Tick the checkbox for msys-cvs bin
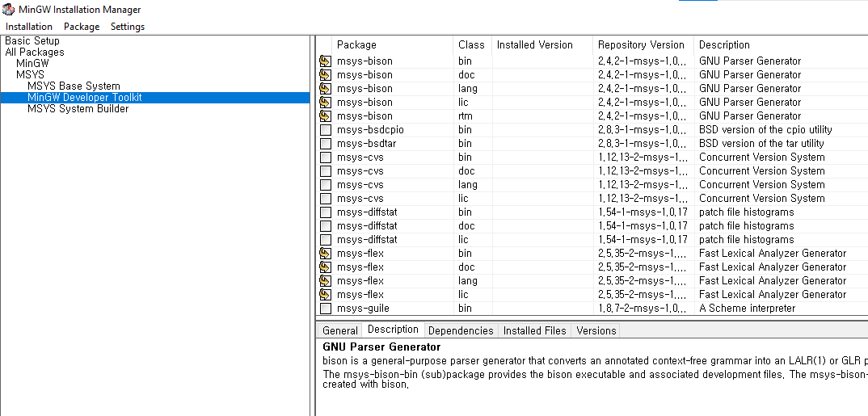868x416 pixels. pyautogui.click(x=326, y=157)
